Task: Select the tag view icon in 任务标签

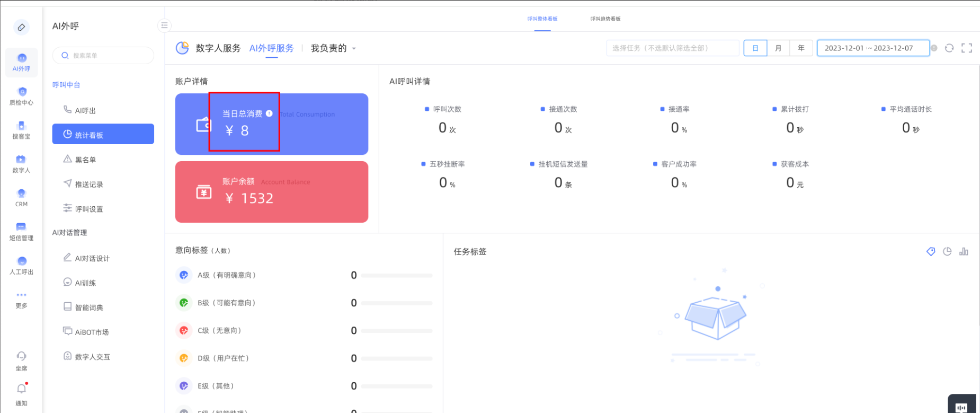Action: (931, 251)
